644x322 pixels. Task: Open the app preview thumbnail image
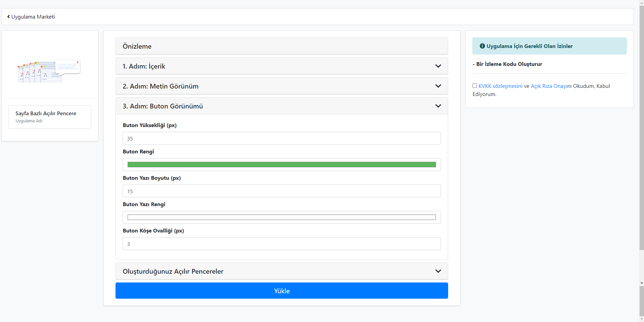(x=49, y=71)
